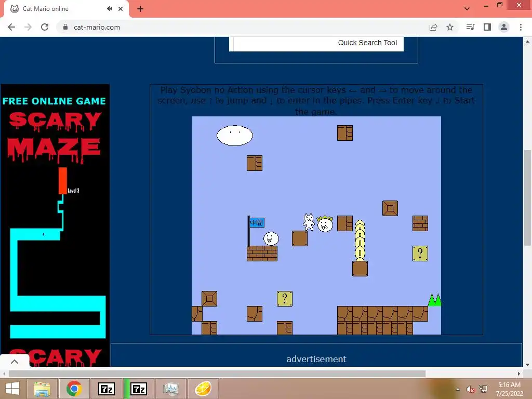
Task: Click the plain brown block under the cat
Action: (300, 238)
